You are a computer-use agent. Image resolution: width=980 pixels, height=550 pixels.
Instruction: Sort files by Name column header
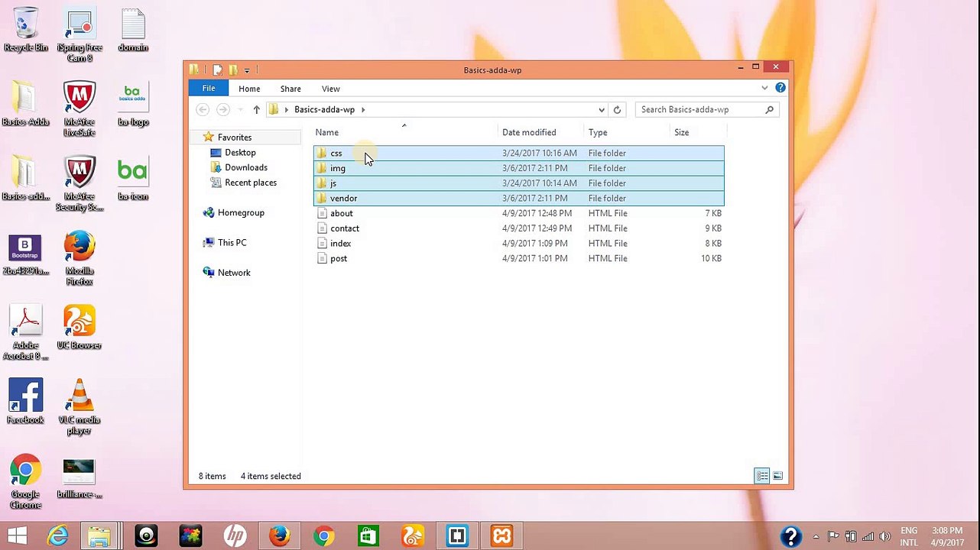(327, 132)
